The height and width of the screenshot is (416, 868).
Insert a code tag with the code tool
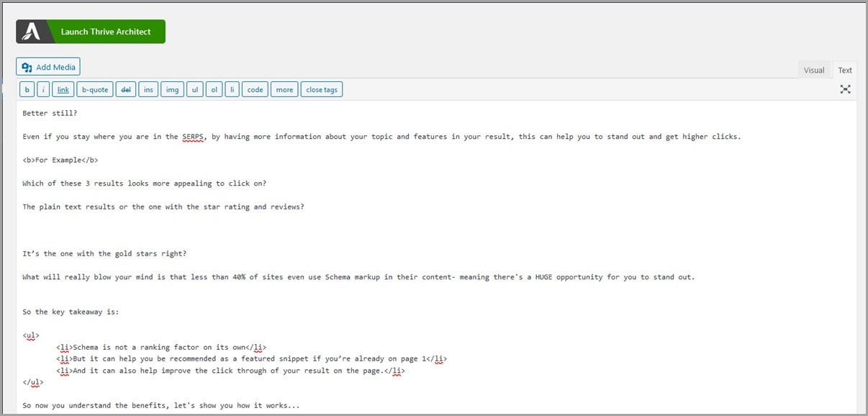(254, 89)
